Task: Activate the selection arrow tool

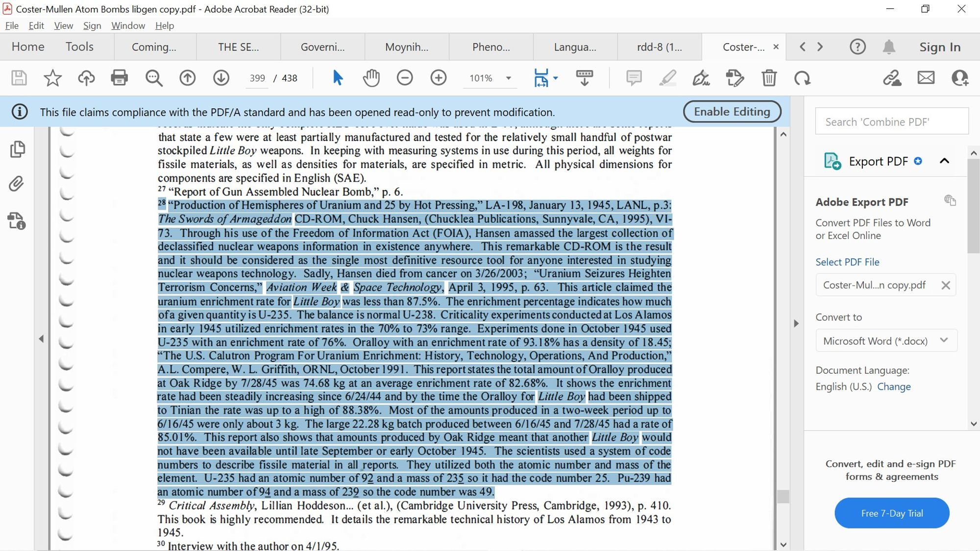Action: [338, 78]
